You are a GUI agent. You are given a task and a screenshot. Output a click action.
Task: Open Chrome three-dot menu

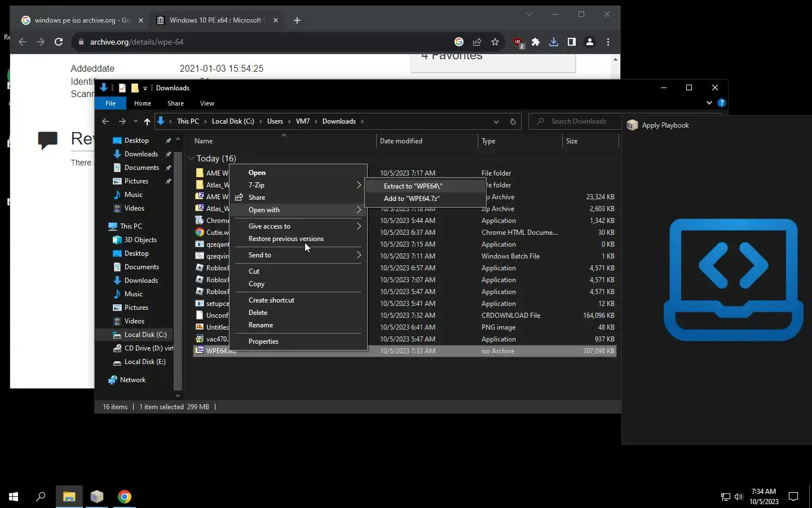pos(608,42)
